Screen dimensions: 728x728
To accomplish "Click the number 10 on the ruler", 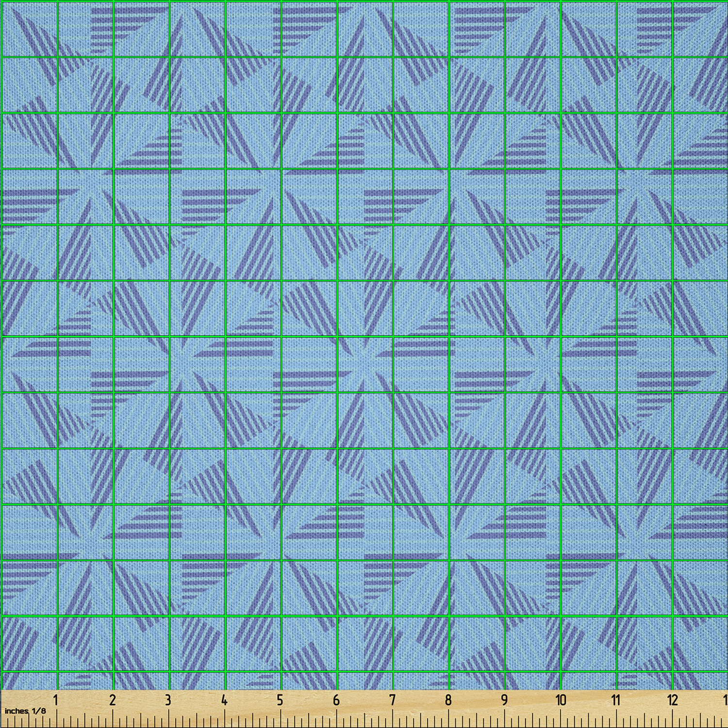I will (561, 700).
